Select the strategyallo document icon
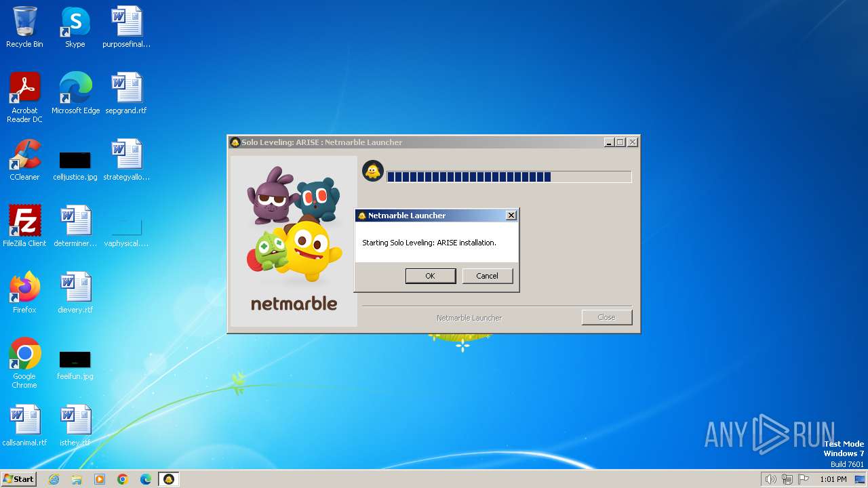The height and width of the screenshot is (488, 868). tap(126, 160)
